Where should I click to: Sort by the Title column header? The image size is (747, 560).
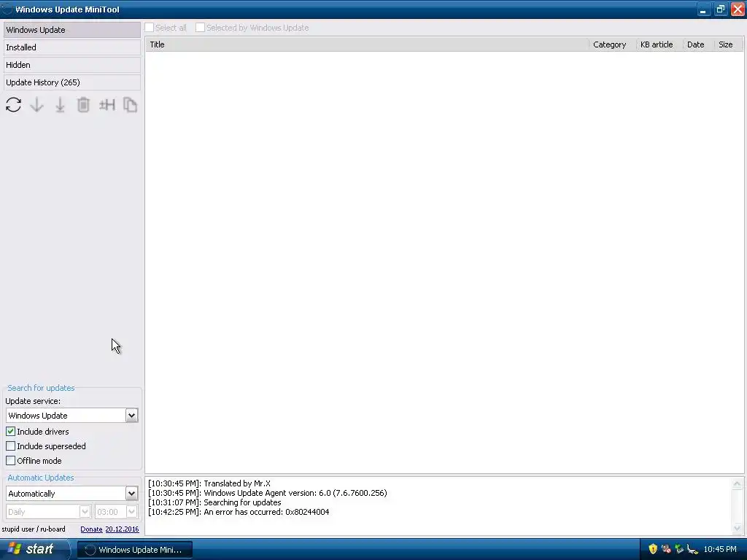pyautogui.click(x=367, y=44)
